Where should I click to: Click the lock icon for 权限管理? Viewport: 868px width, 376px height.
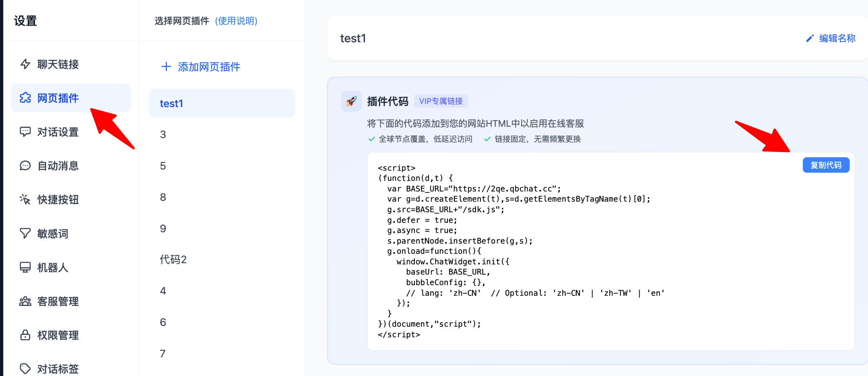click(25, 335)
